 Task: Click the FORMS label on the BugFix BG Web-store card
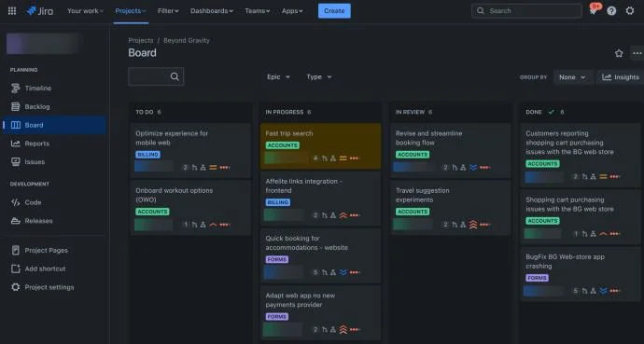click(538, 278)
